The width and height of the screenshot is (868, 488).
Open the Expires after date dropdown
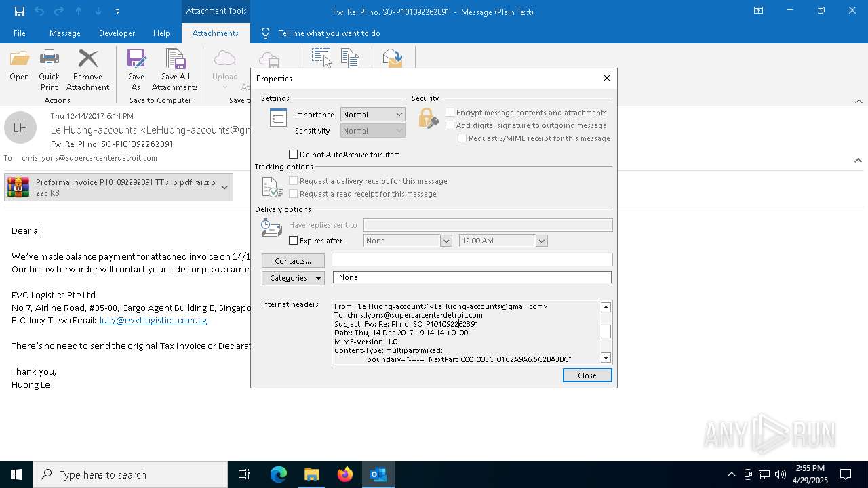446,241
